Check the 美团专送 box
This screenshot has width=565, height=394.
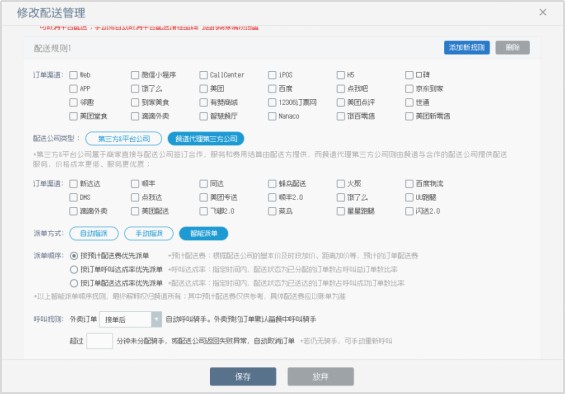pyautogui.click(x=204, y=197)
